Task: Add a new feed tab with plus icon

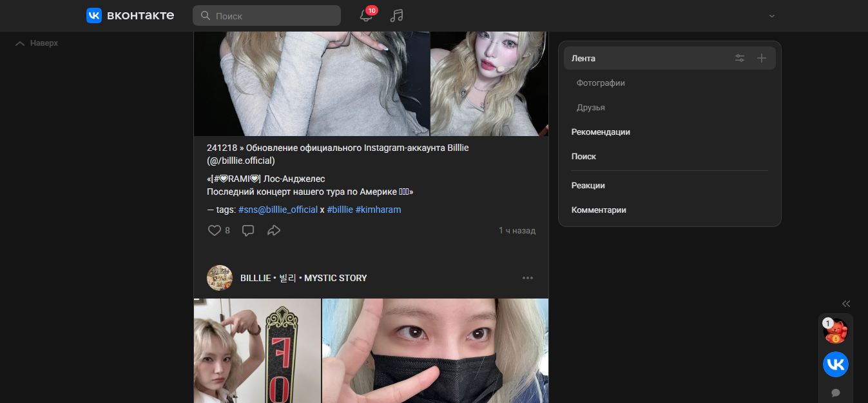Action: [762, 58]
